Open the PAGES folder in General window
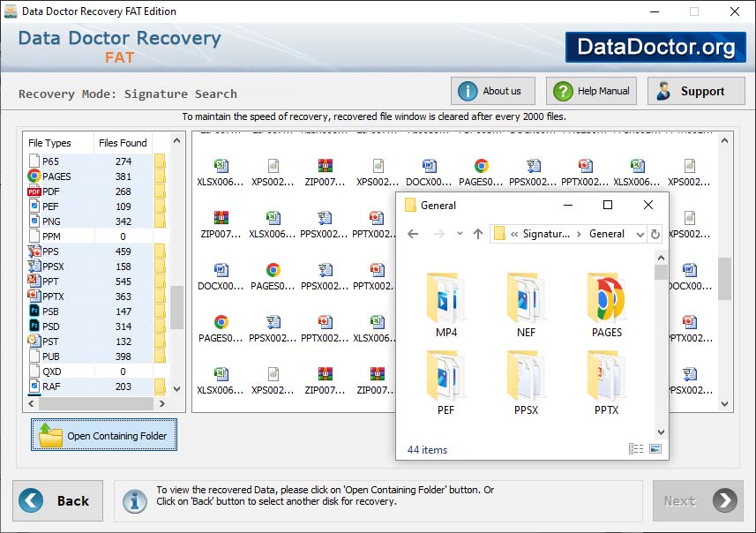Viewport: 756px width, 533px height. click(x=607, y=304)
